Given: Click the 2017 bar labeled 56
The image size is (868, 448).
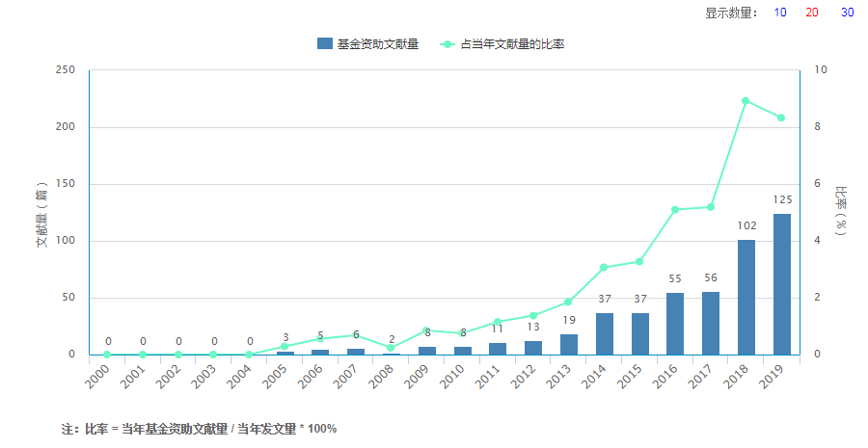Looking at the screenshot, I should [x=711, y=323].
